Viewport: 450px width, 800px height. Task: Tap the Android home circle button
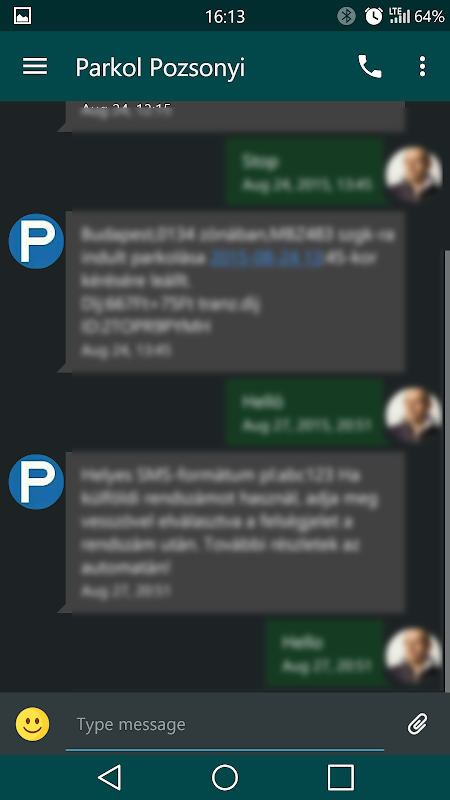point(225,778)
